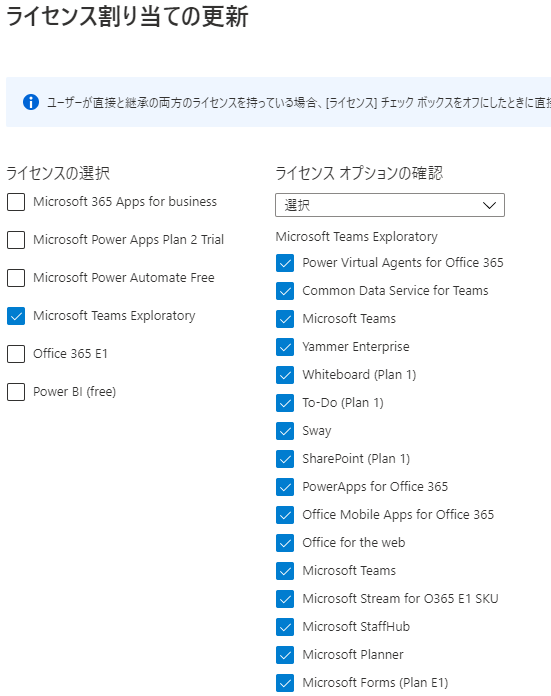Uncheck To-Do (Plan 1) option
Screen dimensions: 551x696
click(x=285, y=403)
